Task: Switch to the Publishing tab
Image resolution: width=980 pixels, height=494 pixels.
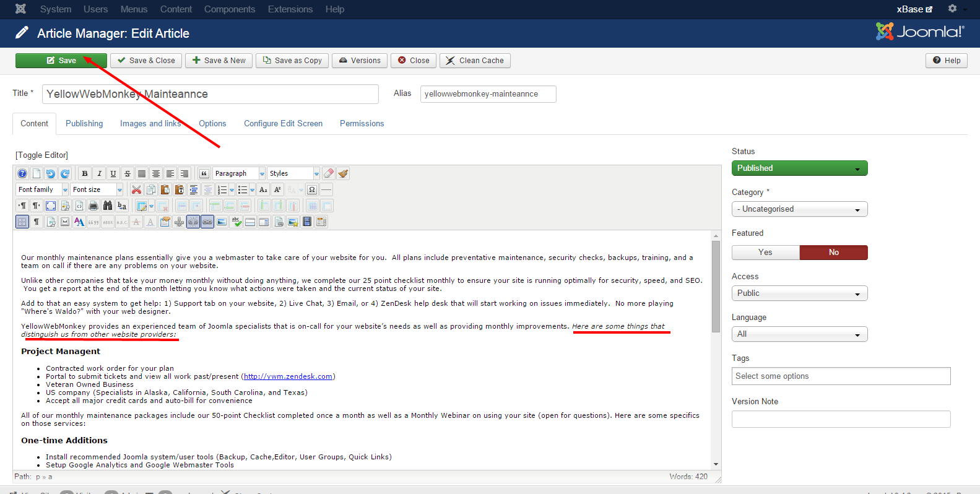Action: [x=84, y=124]
